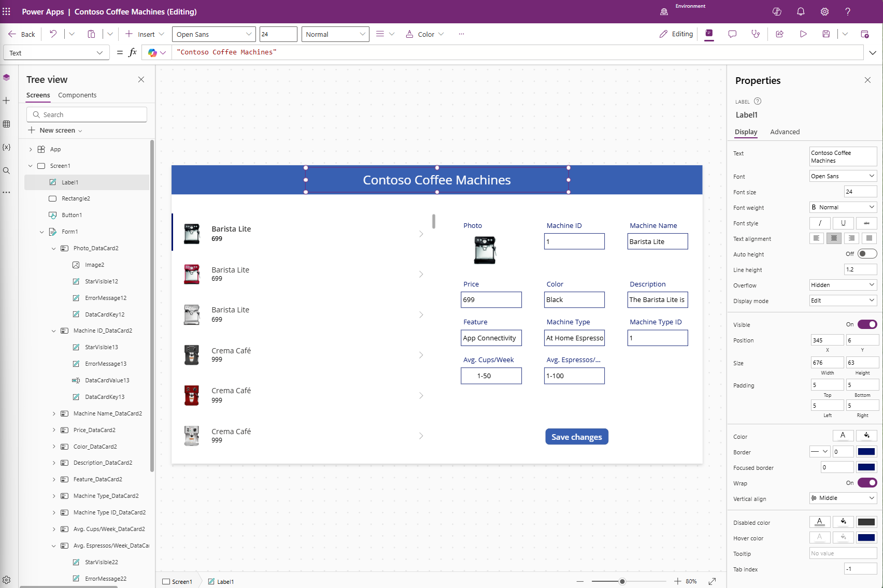Viewport: 883px width, 588px height.
Task: Preview the app with play icon
Action: tap(803, 34)
